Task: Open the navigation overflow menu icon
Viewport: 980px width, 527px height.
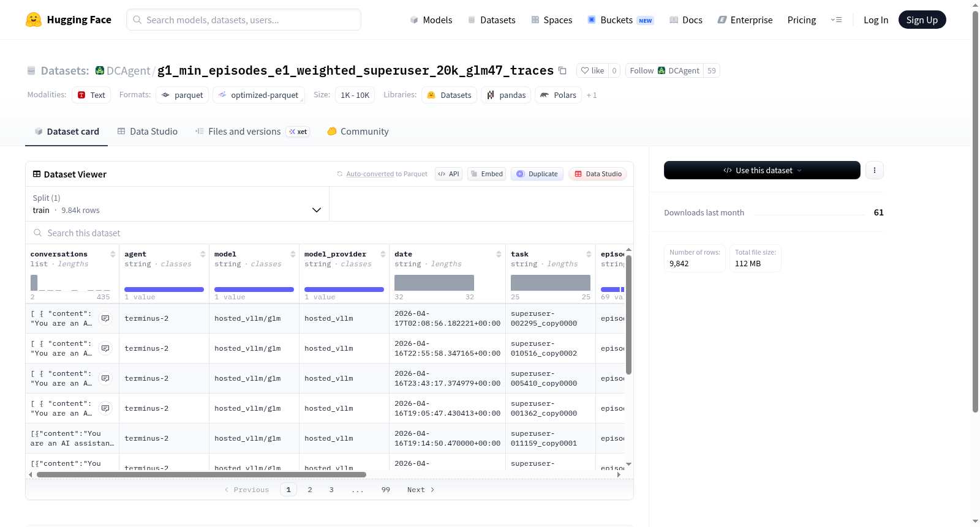Action: [x=836, y=20]
